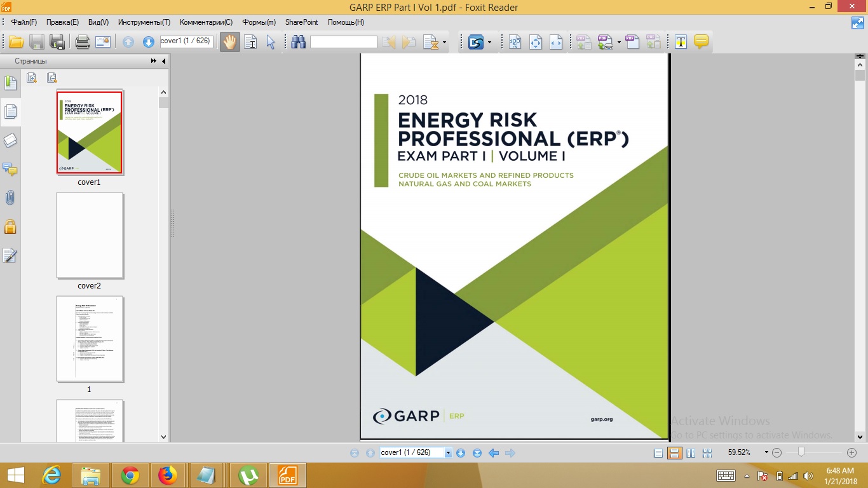
Task: Open the Security lock panel
Action: tap(10, 226)
